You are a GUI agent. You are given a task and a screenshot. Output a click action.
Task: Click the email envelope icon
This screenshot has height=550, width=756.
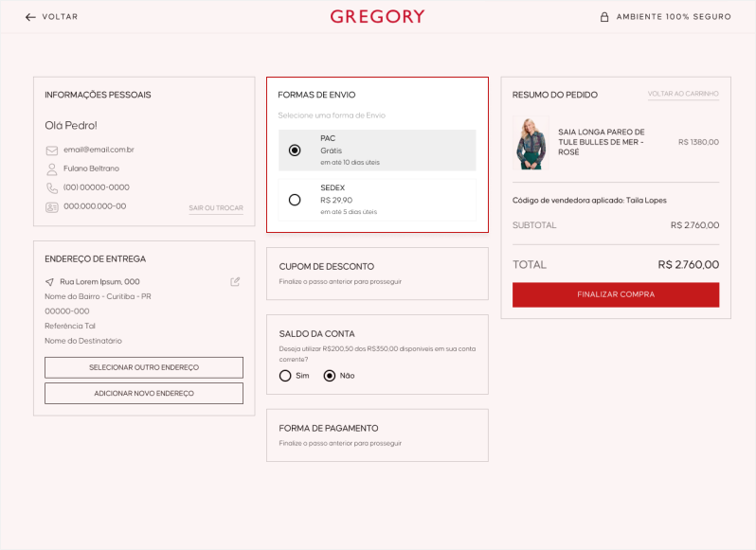click(52, 150)
